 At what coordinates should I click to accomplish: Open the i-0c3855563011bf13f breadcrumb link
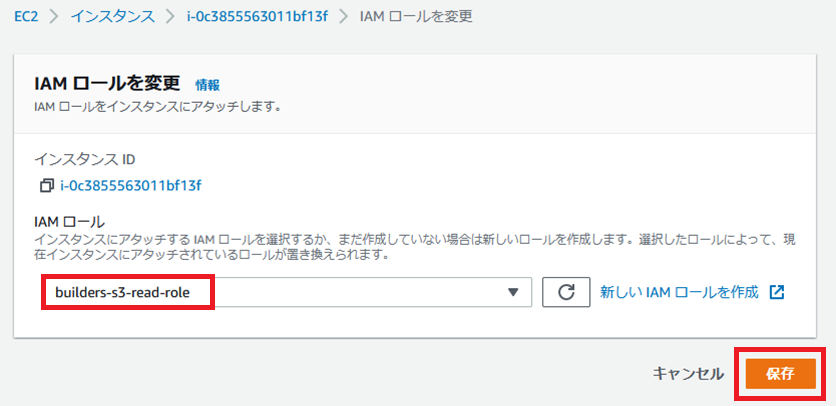coord(258,17)
